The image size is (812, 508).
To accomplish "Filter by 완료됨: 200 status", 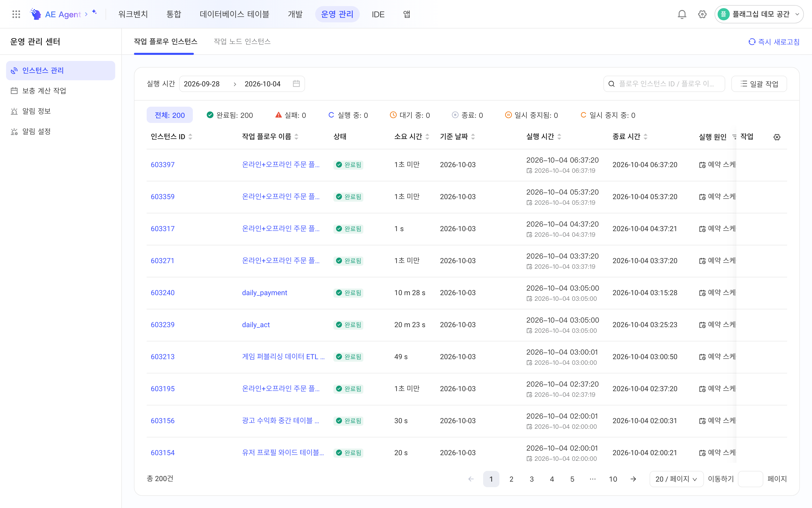I will tap(230, 115).
